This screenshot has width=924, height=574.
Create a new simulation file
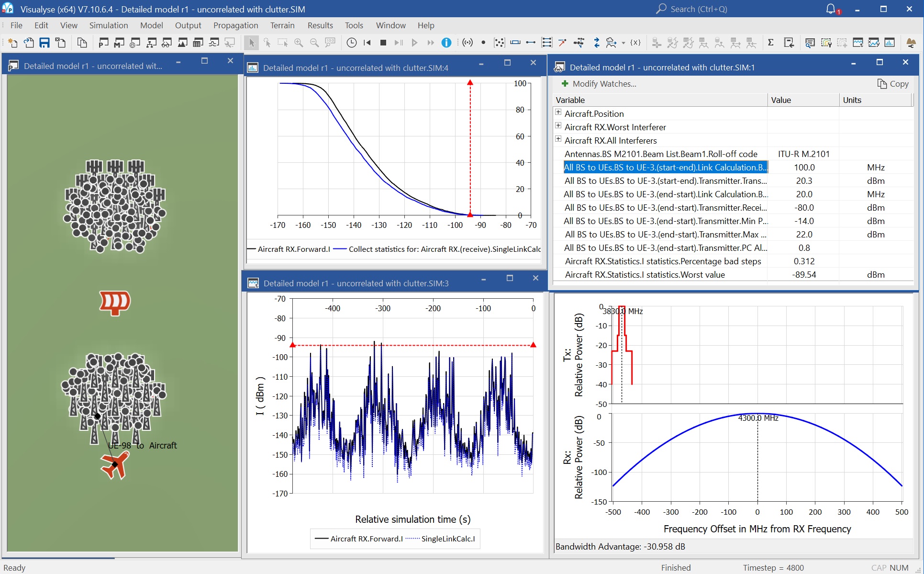pyautogui.click(x=13, y=43)
